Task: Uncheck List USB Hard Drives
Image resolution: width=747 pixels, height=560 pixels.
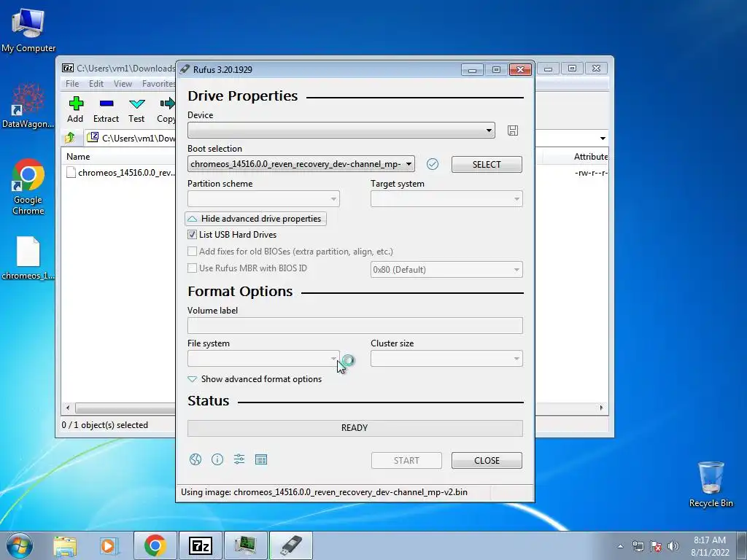Action: (192, 235)
